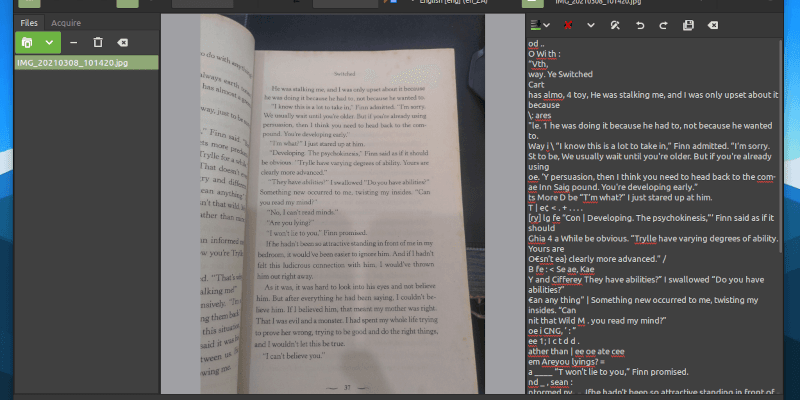Image resolution: width=800 pixels, height=400 pixels.
Task: Open the dropdown arrow beside Add images
Action: 49,43
